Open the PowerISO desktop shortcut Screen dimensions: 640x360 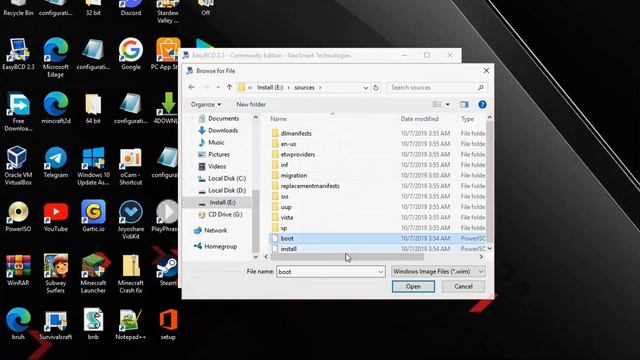tap(18, 216)
